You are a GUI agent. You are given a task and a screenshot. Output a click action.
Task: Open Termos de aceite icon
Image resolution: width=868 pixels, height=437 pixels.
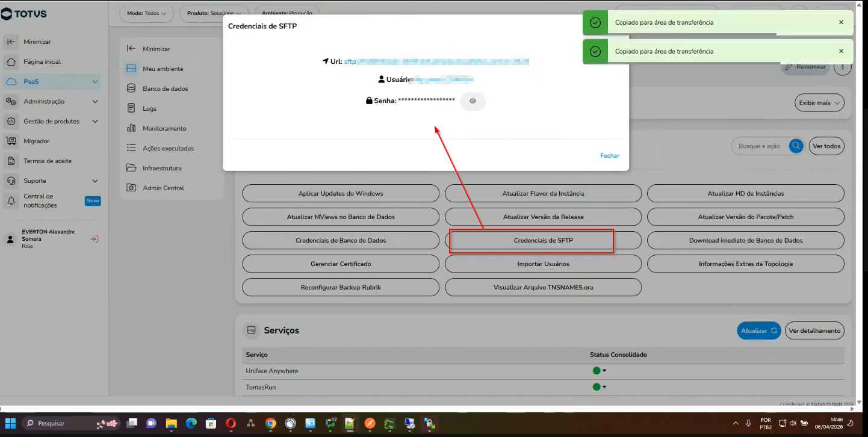tap(11, 161)
